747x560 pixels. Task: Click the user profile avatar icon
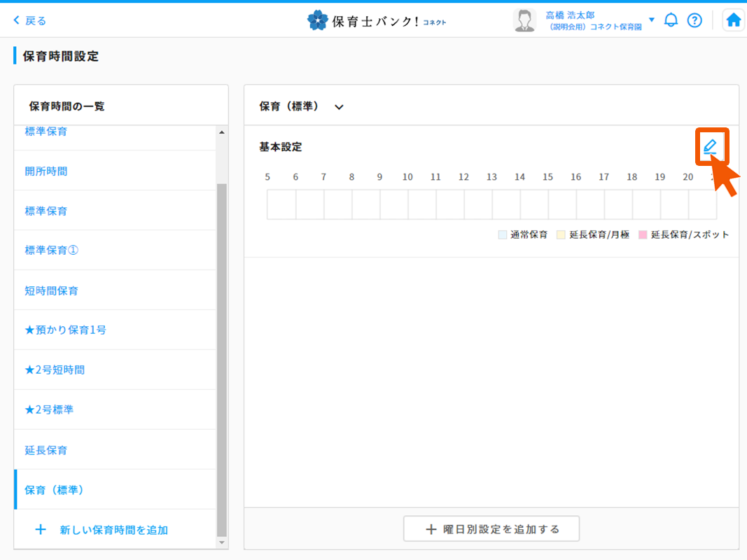524,20
